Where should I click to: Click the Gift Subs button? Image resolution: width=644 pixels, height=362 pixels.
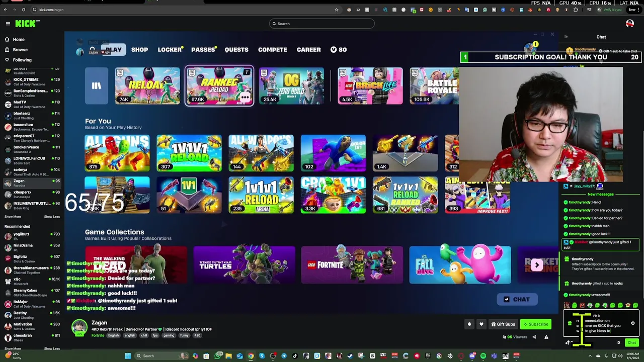[x=503, y=324]
